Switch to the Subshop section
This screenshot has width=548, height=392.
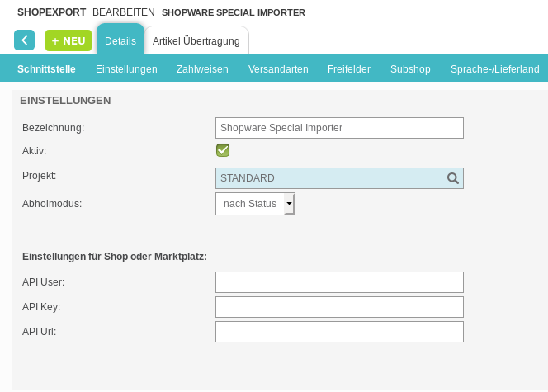tap(410, 69)
